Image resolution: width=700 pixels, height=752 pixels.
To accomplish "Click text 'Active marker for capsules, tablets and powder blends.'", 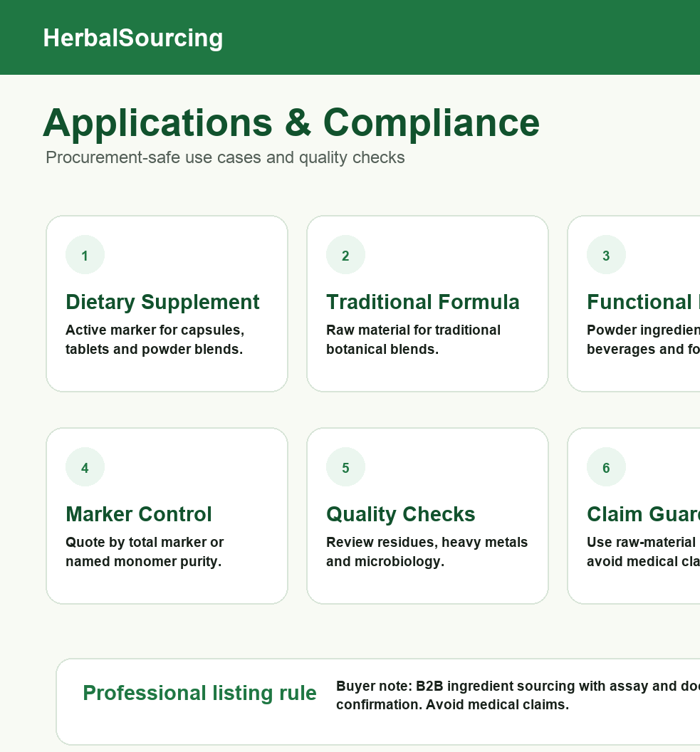I will 155,340.
